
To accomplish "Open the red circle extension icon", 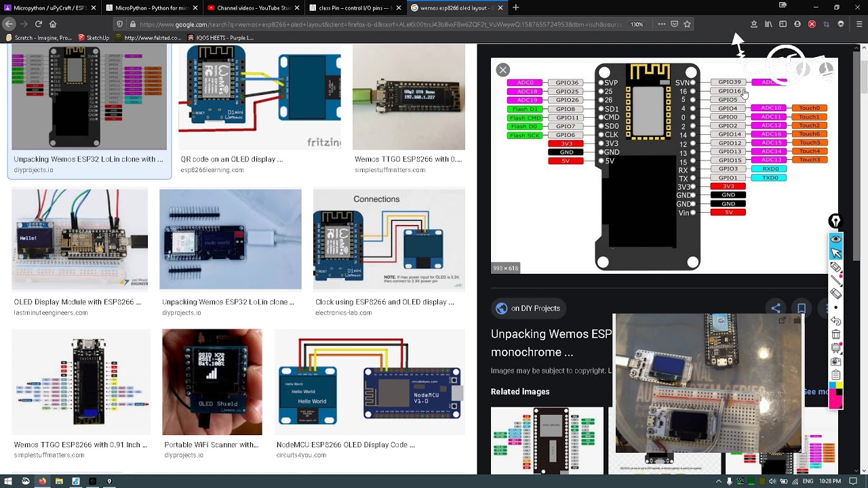I will point(812,24).
